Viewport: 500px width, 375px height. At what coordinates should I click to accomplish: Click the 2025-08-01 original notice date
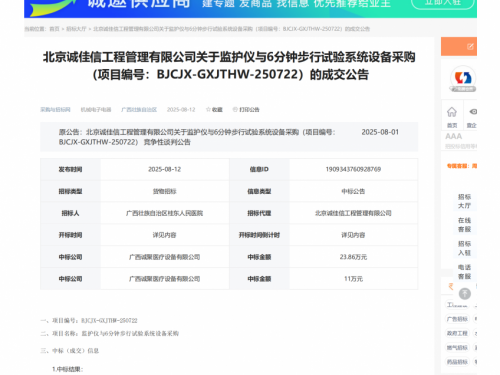(380, 132)
